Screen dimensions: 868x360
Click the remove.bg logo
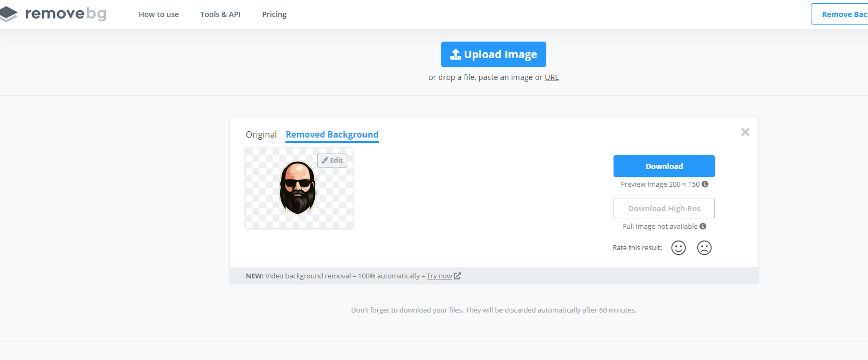coord(53,14)
